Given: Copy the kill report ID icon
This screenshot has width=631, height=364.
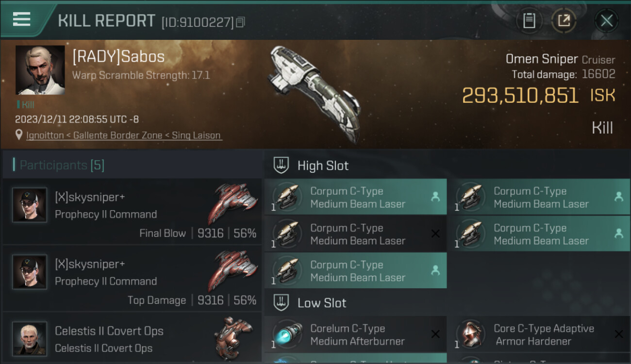Looking at the screenshot, I should pyautogui.click(x=241, y=22).
